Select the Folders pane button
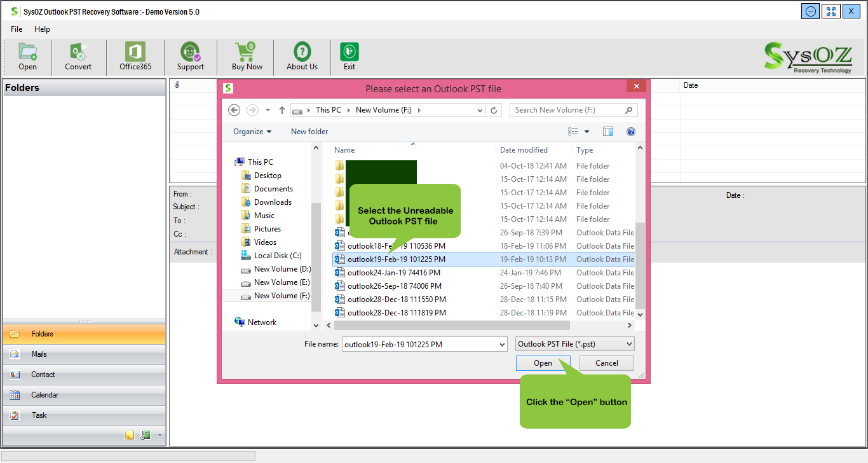This screenshot has height=463, width=868. [x=85, y=334]
